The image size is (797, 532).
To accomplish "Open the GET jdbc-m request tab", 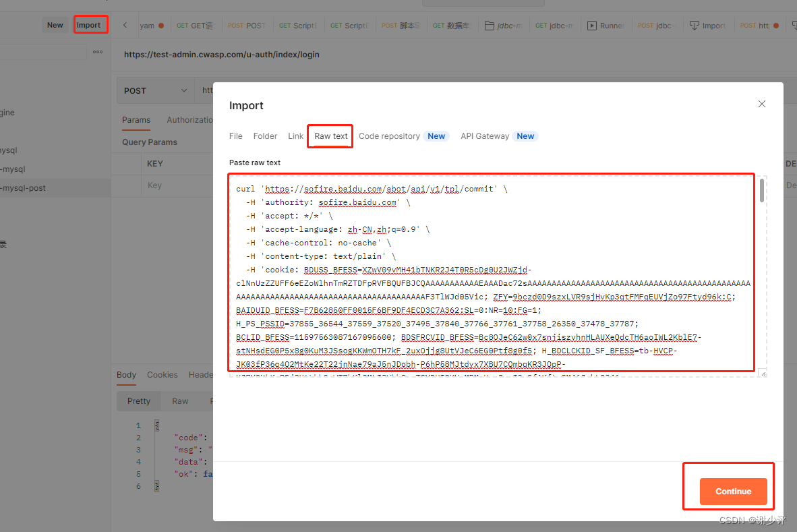I will click(554, 26).
